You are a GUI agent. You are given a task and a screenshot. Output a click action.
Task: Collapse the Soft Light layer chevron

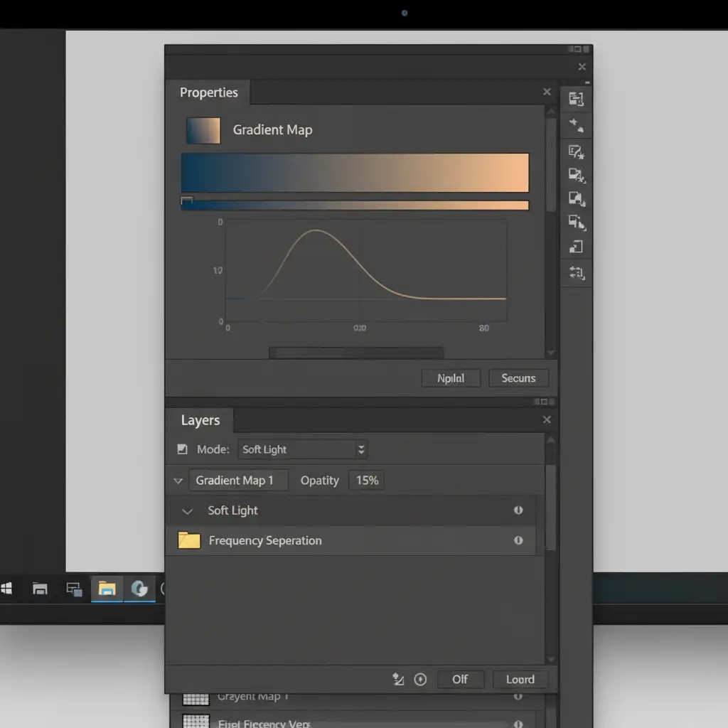coord(188,511)
